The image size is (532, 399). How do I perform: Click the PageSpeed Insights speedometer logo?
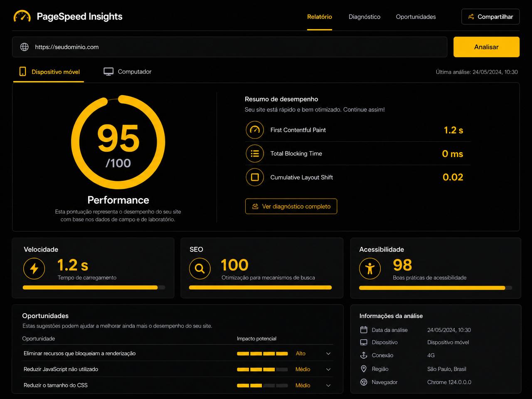click(x=22, y=16)
